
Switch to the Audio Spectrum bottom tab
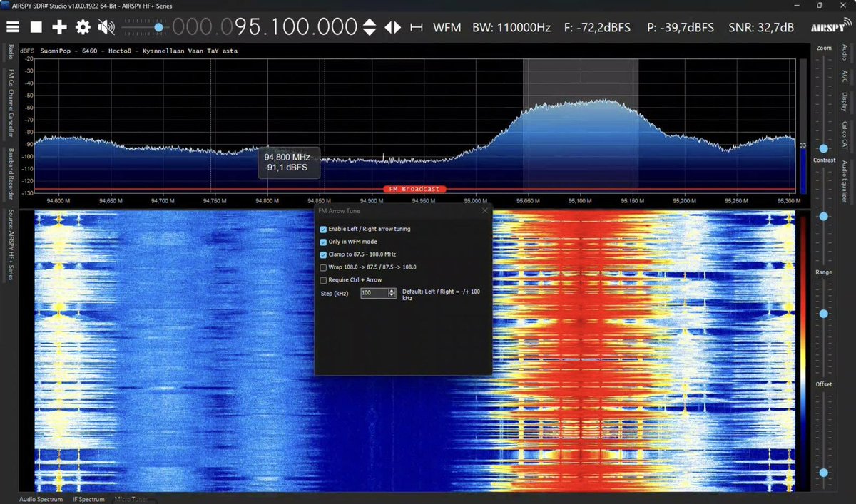point(41,499)
